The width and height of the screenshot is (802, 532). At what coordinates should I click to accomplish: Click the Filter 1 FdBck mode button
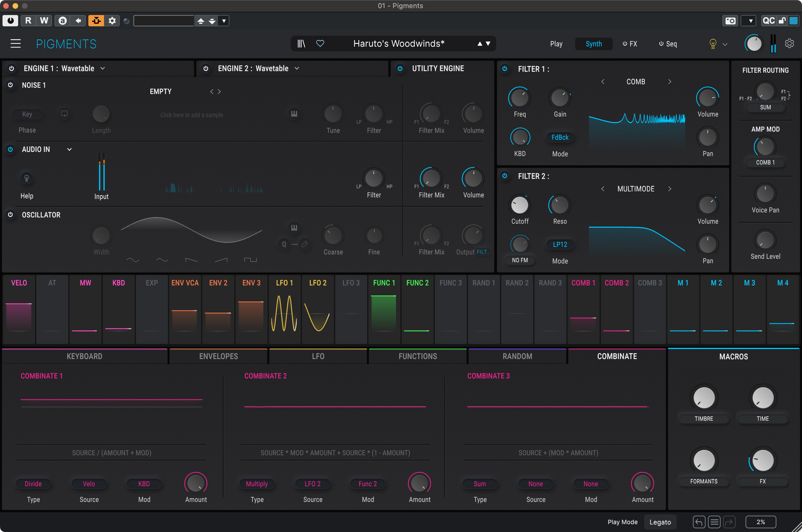(x=560, y=138)
